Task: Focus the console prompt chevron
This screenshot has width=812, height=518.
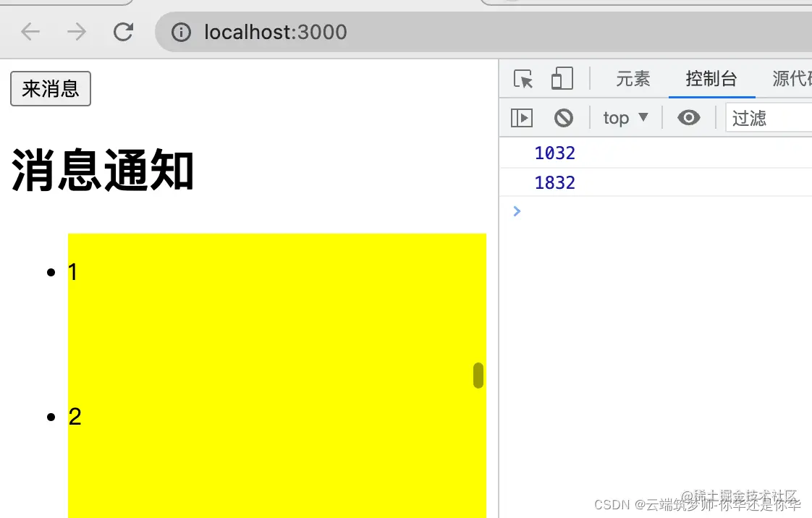Action: pos(517,211)
